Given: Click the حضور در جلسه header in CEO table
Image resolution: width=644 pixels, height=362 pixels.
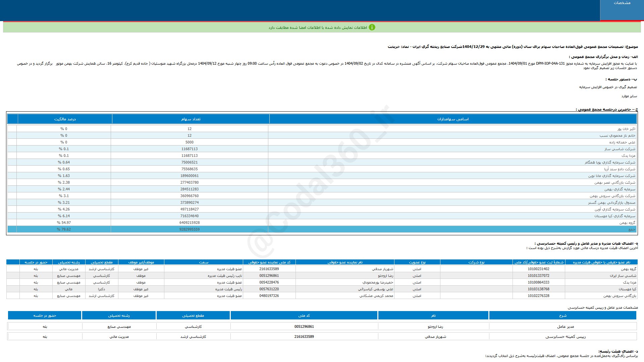Looking at the screenshot, I should click(x=45, y=316).
